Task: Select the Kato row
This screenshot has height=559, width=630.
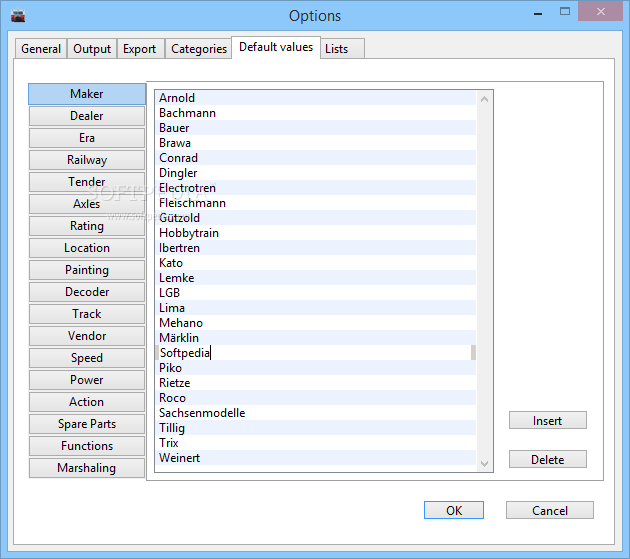Action: point(316,263)
